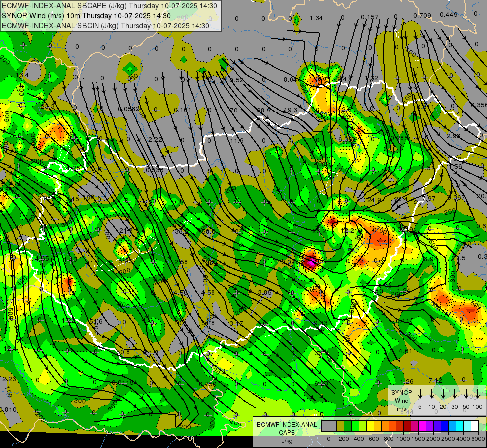487x448 pixels.
Task: Click the station value '0.449'
Action: pos(449,14)
